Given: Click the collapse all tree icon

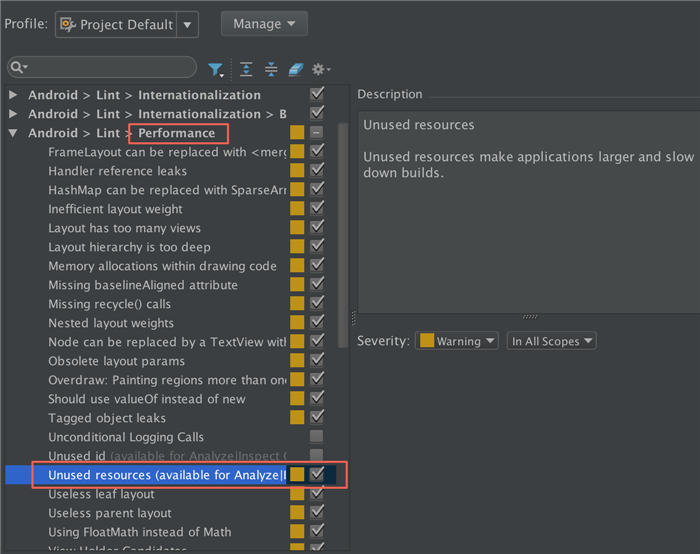Looking at the screenshot, I should tap(271, 69).
